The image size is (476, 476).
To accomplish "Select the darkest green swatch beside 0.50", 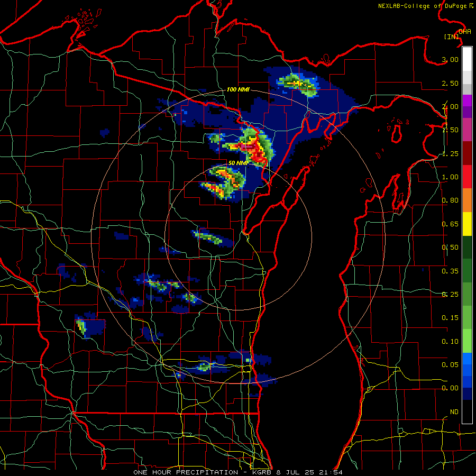I will click(x=467, y=247).
